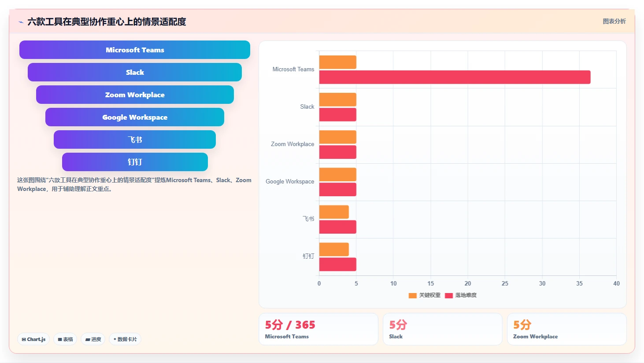Screen dimensions: 644x363
Task: Click the 0 tick on the chart x-axis
Action: [x=319, y=283]
